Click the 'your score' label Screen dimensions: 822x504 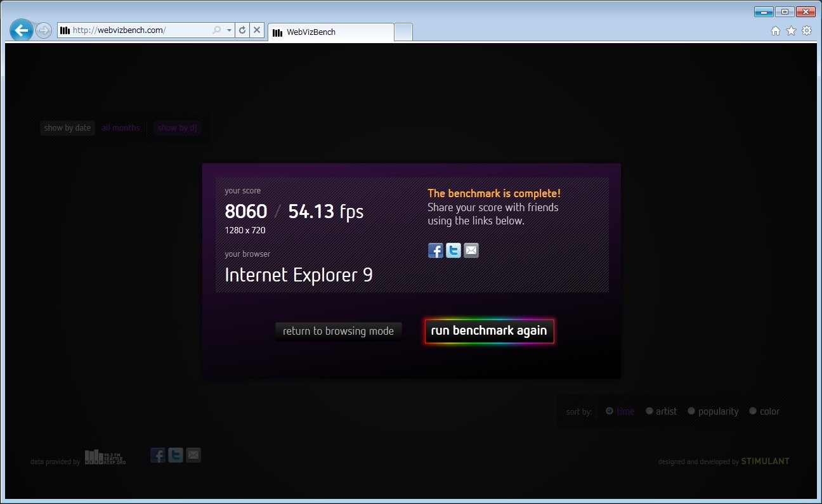click(242, 191)
